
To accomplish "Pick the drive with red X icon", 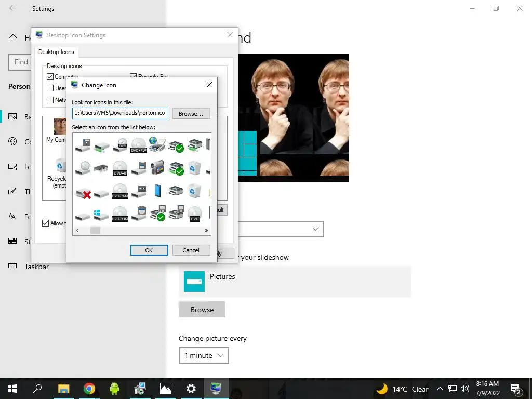I will point(83,193).
